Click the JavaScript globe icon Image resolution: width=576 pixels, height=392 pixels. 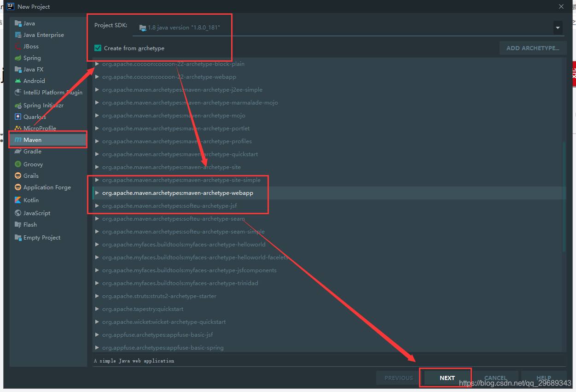[x=18, y=213]
